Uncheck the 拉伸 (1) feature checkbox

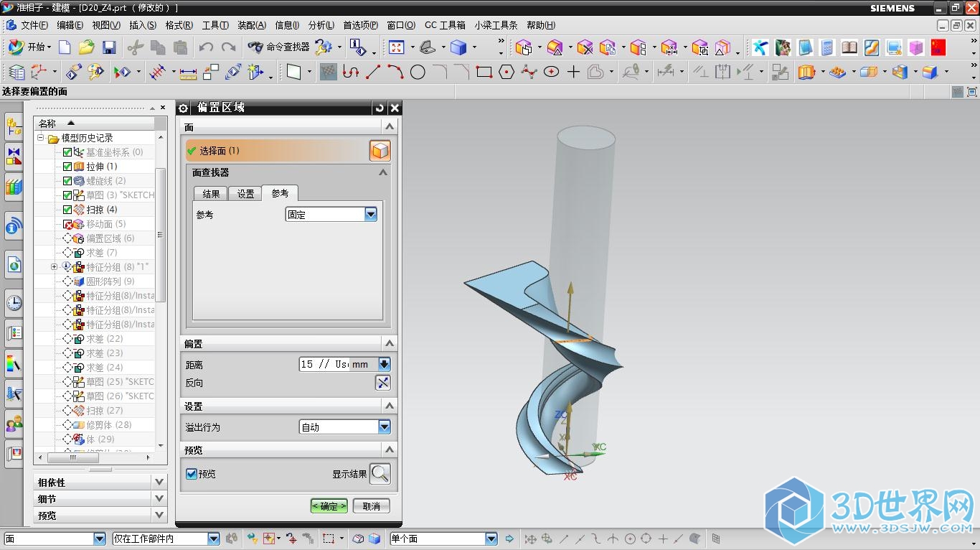point(67,167)
